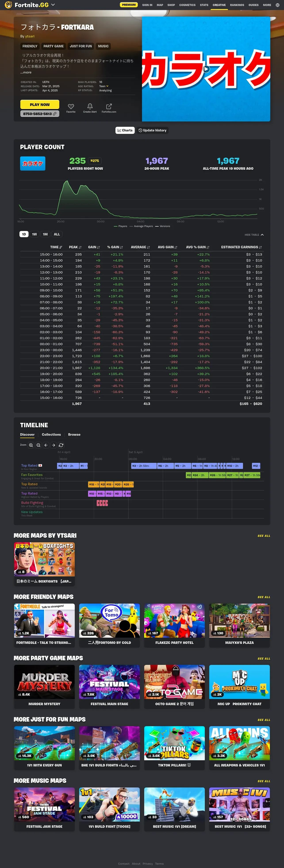The image size is (284, 868).
Task: Select the FRIENDLY tag
Action: click(x=30, y=46)
